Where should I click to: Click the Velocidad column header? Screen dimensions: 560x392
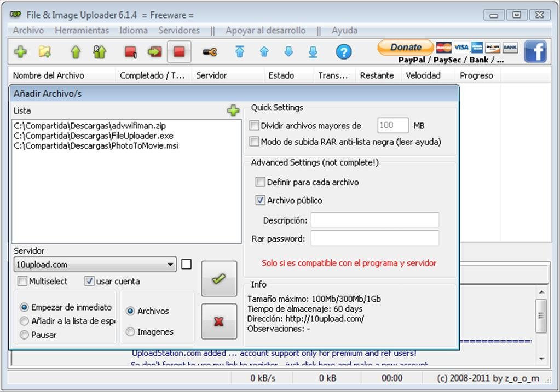pyautogui.click(x=428, y=75)
